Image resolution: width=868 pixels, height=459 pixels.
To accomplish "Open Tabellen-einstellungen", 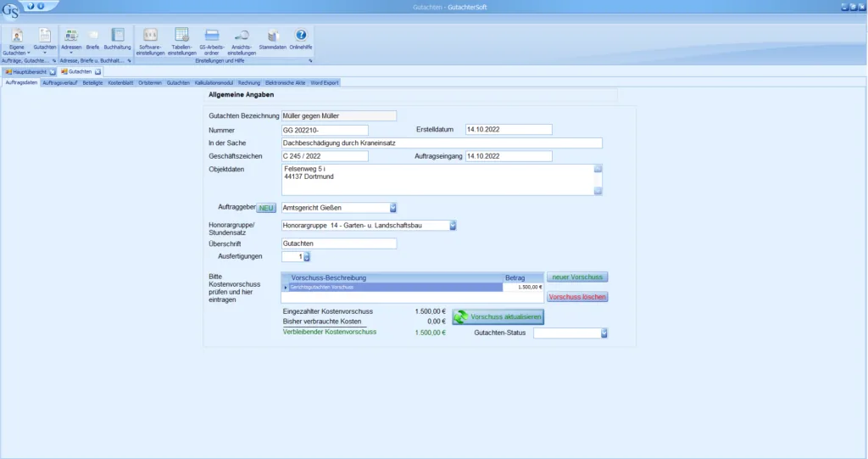I will (x=181, y=42).
